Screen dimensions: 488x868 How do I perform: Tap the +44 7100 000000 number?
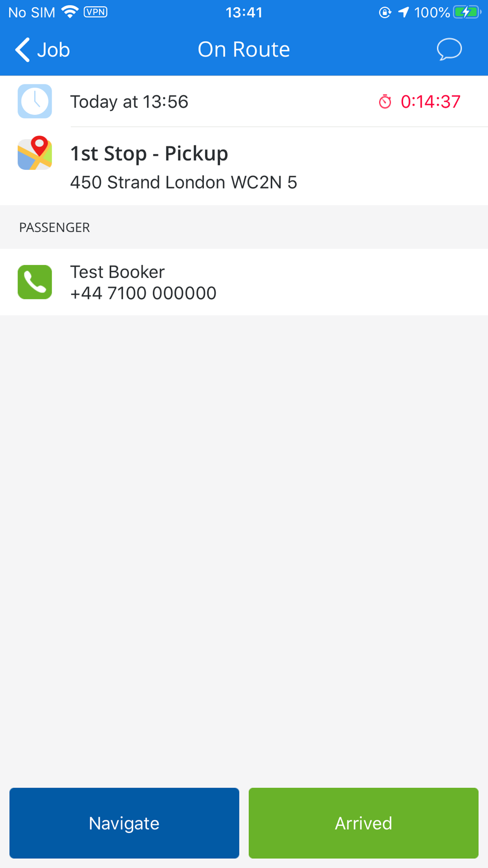point(143,293)
